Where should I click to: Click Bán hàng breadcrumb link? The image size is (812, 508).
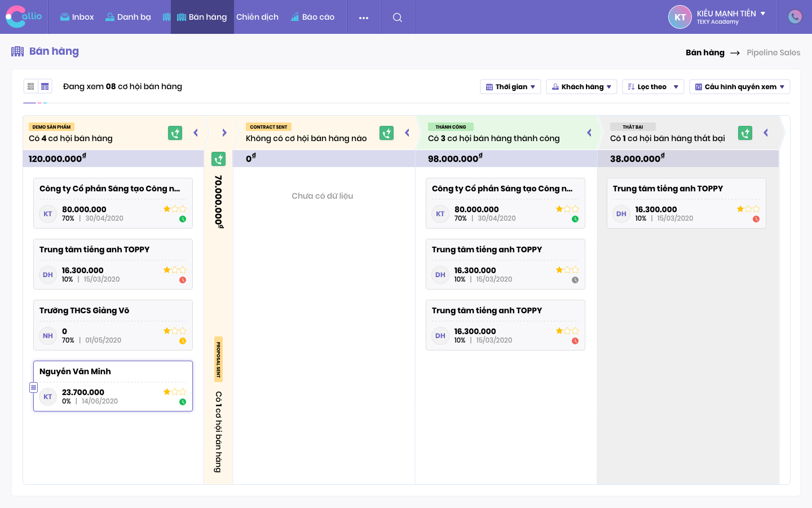(705, 52)
